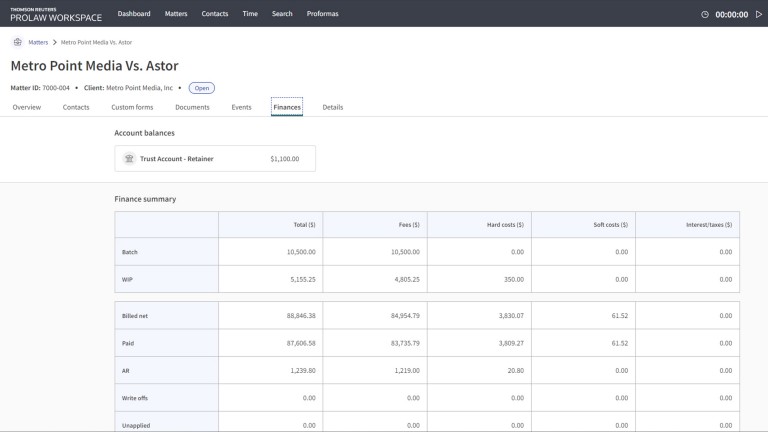Open the Dashboard menu item

pyautogui.click(x=134, y=14)
